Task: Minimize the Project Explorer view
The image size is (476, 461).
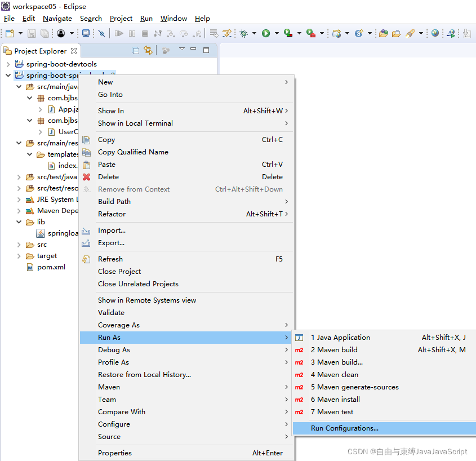Action: 193,48
